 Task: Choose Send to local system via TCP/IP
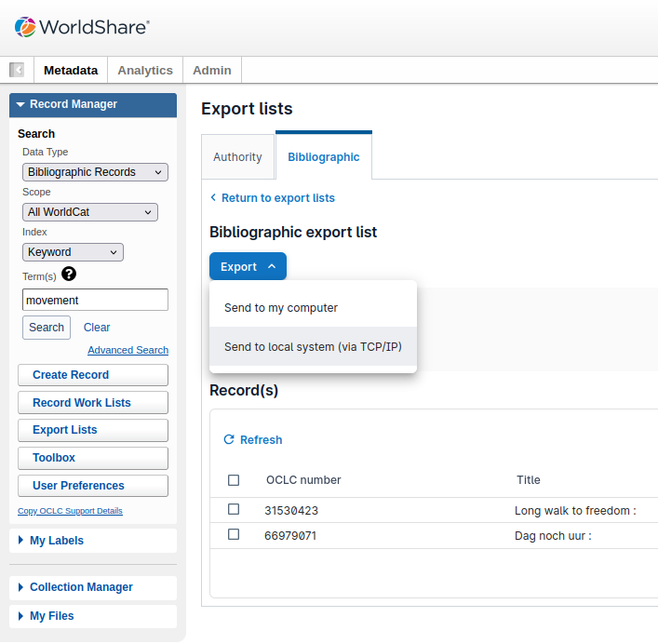[313, 346]
